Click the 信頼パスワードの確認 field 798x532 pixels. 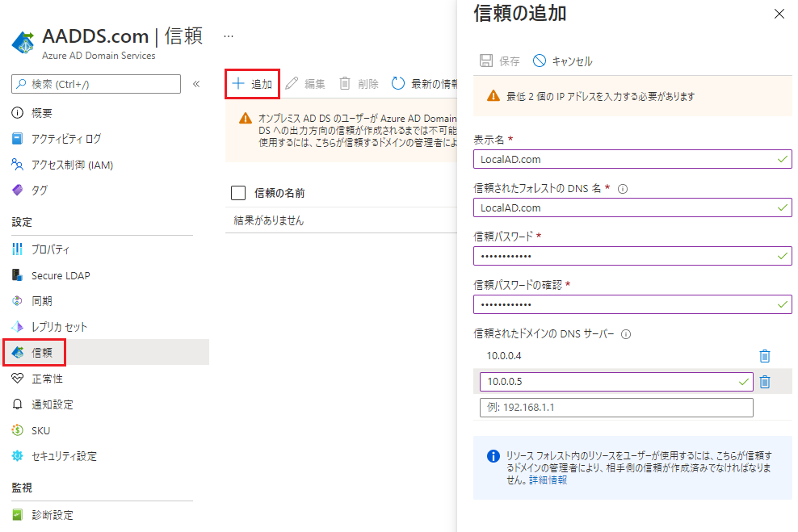pos(632,304)
